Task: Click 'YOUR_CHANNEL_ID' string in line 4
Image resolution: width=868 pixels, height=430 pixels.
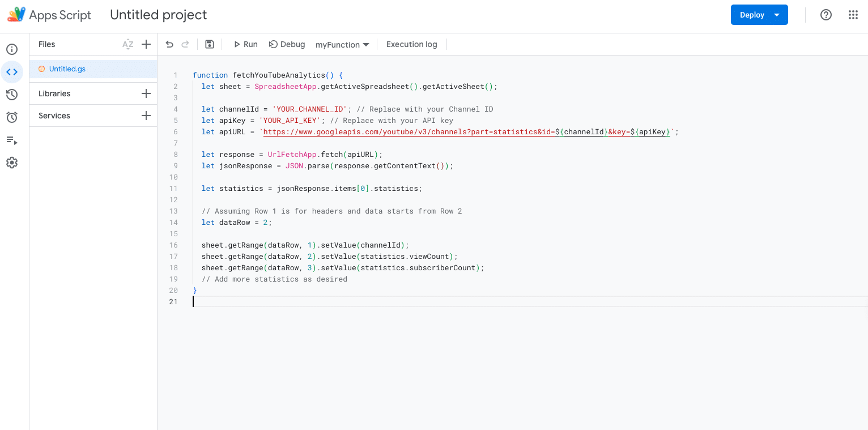Action: tap(309, 109)
